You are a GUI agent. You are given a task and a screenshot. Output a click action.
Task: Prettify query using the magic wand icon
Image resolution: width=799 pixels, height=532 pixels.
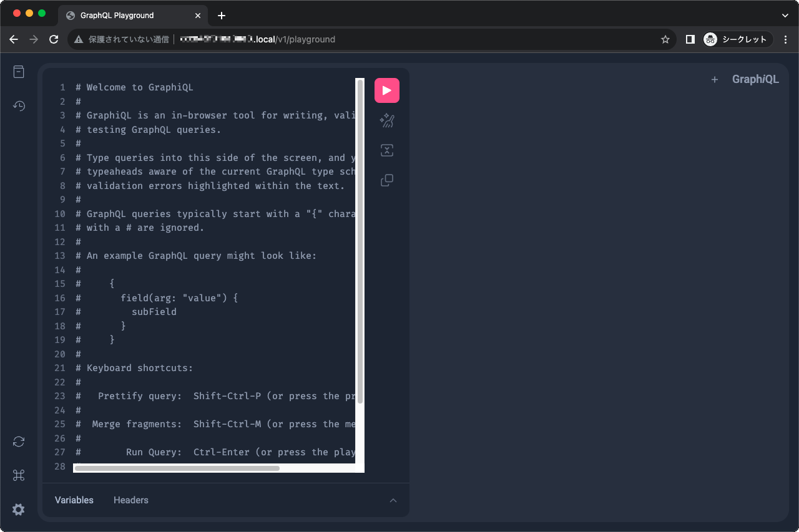click(387, 120)
